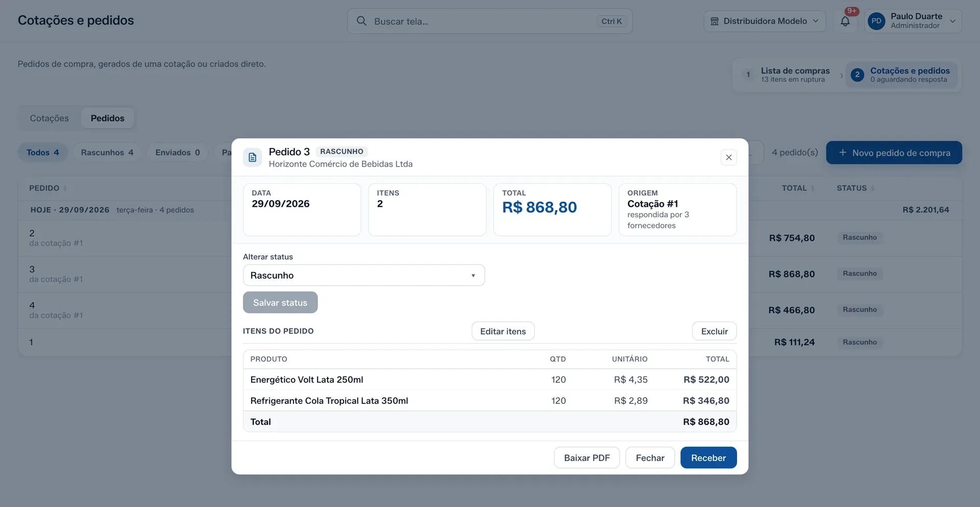This screenshot has height=507, width=980.
Task: Click the R$ 4,35 unit price
Action: (x=630, y=379)
